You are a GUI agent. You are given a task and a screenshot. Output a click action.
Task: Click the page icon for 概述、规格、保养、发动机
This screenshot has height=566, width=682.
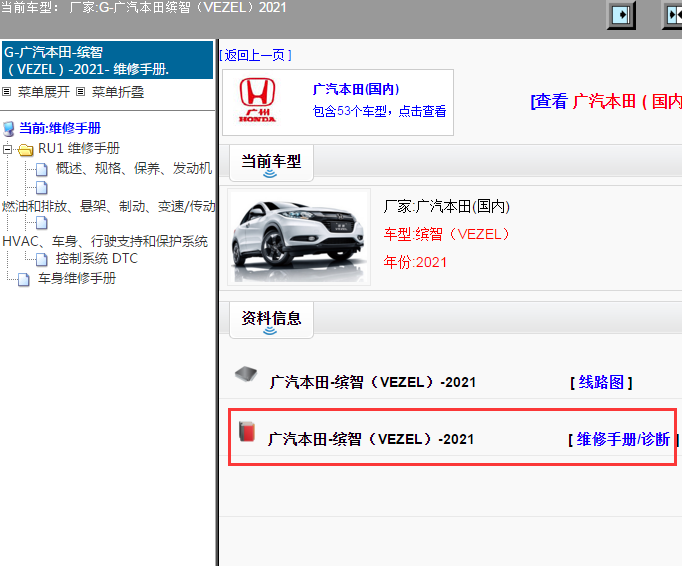coord(42,169)
